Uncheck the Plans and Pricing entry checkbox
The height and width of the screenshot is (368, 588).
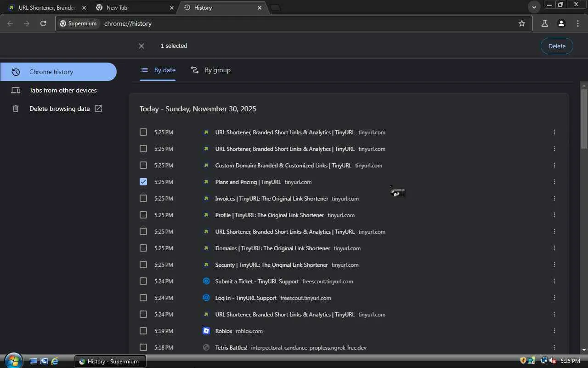[x=143, y=182]
